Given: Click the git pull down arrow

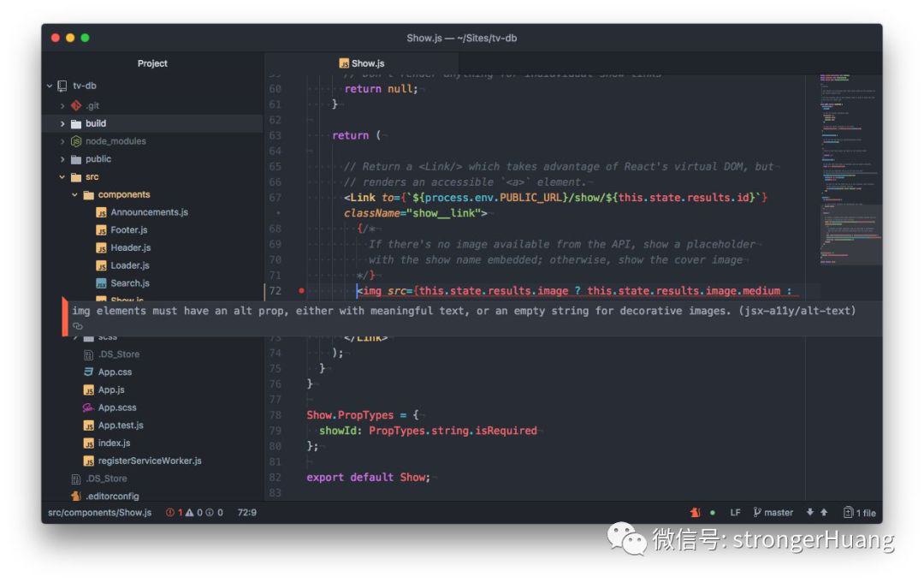Looking at the screenshot, I should tap(809, 512).
